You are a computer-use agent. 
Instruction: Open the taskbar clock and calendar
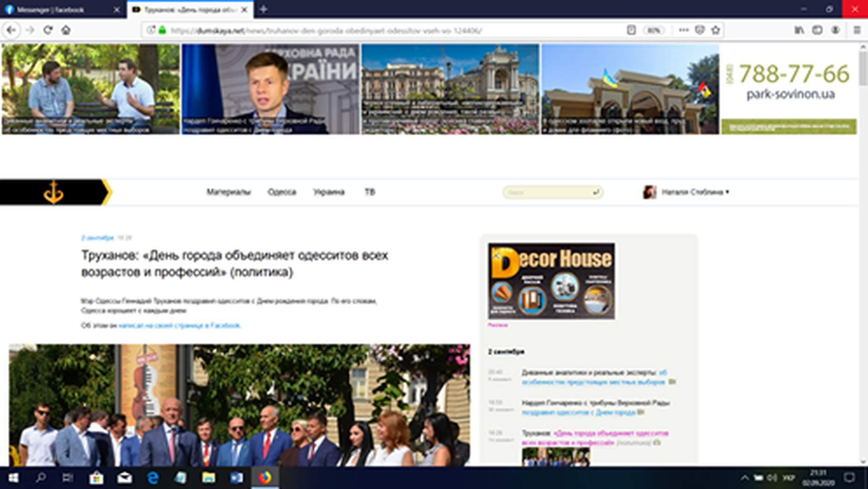[x=818, y=478]
